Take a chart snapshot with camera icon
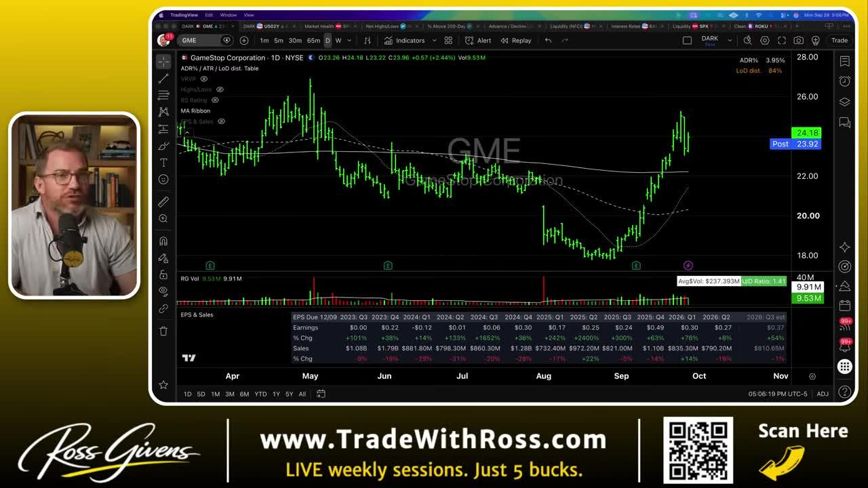The image size is (868, 488). tap(799, 41)
